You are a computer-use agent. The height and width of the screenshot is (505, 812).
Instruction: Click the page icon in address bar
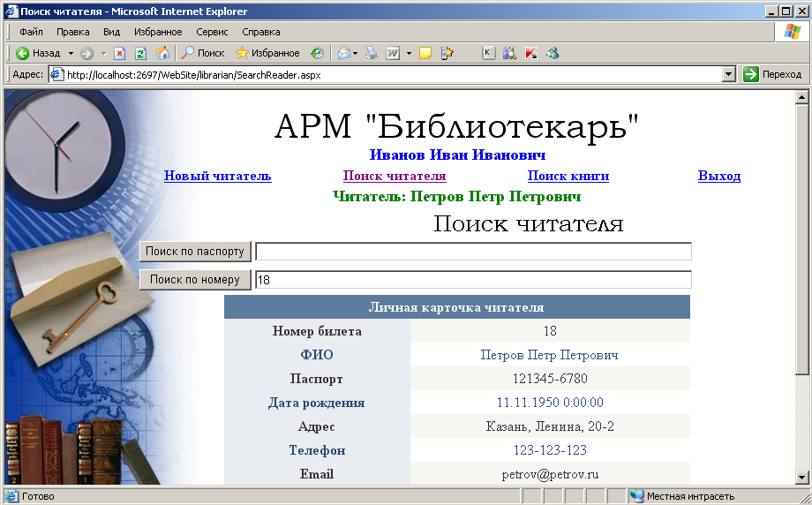[57, 74]
